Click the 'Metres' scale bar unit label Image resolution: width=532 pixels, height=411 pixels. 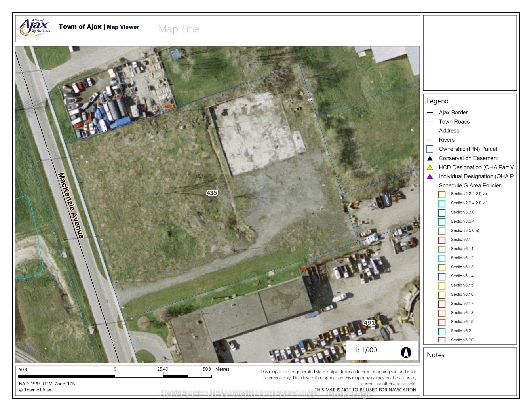(x=222, y=369)
